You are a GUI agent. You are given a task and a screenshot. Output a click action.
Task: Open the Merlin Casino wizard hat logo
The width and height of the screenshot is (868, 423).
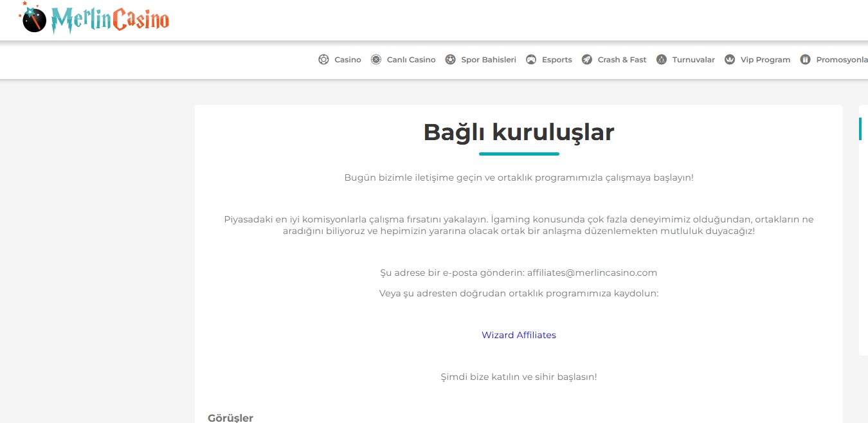[35, 18]
